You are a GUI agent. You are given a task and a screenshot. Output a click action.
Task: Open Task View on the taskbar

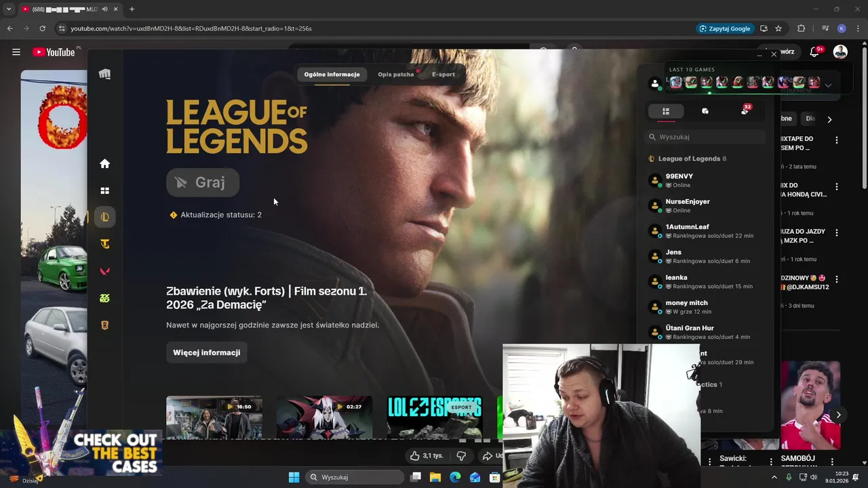[x=416, y=477]
